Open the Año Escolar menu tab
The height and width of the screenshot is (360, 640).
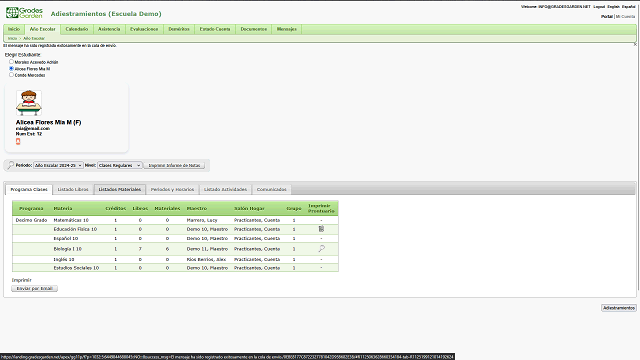(42, 29)
